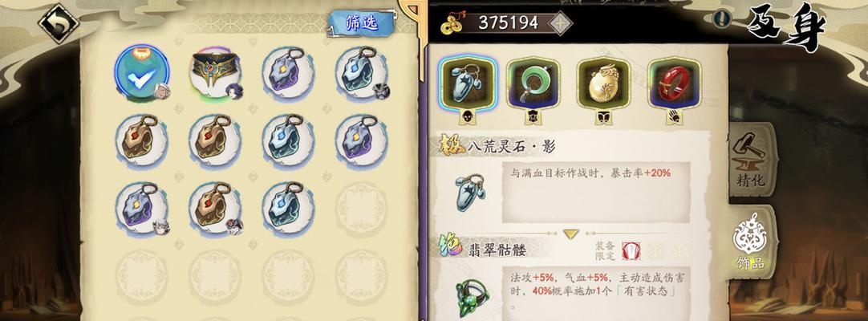Click the 装备限定 red restriction icon
Screen dimensions: 868x321
coord(631,250)
